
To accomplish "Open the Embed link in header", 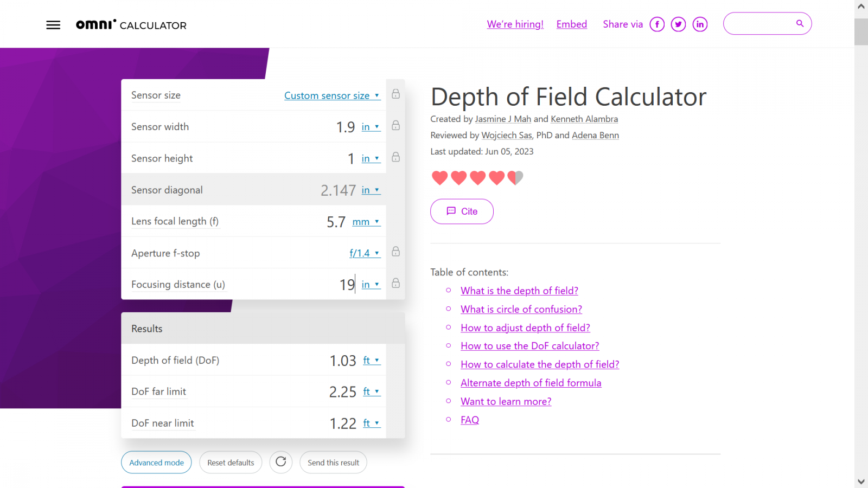I will pos(571,24).
